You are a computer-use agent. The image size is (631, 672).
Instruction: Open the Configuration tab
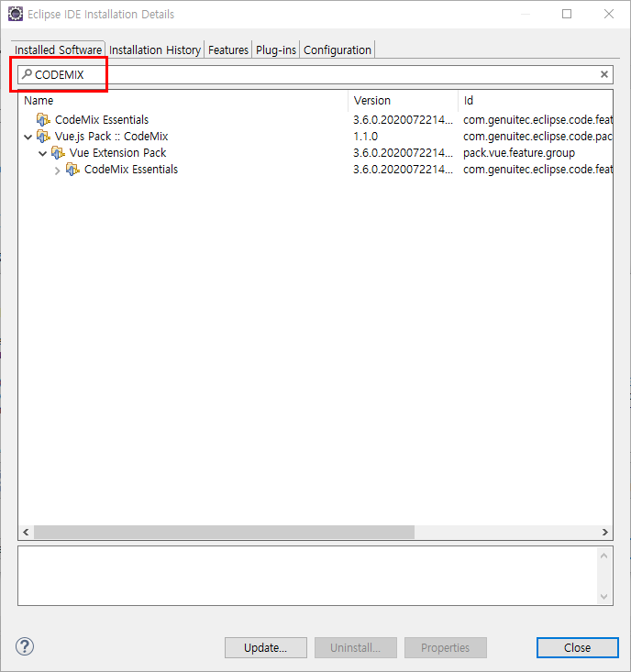[337, 50]
